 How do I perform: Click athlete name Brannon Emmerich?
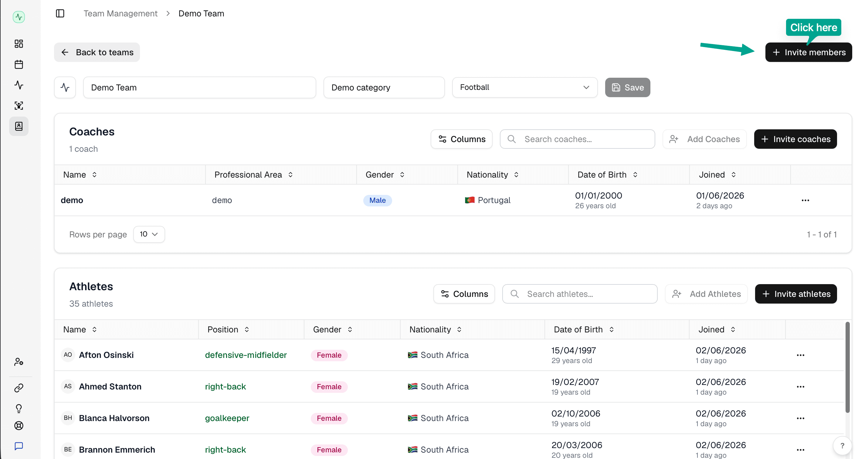pos(117,450)
